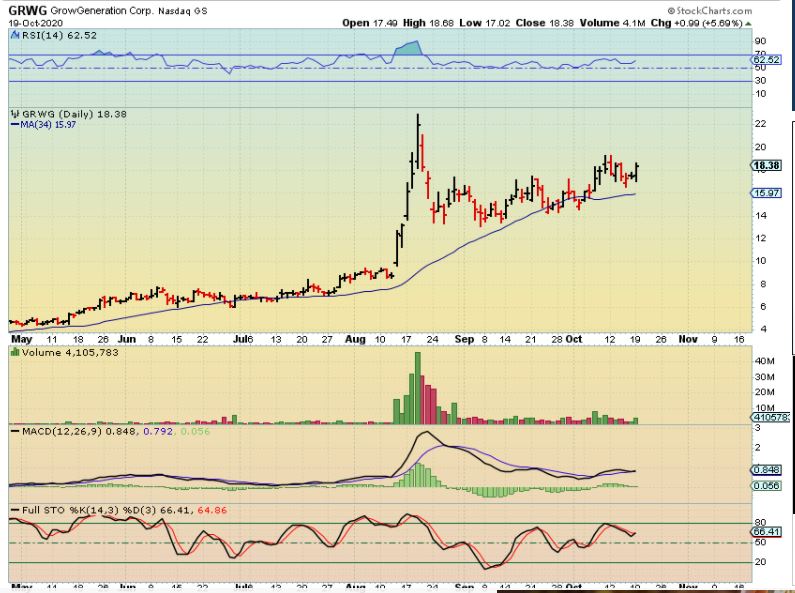Click the MACD histogram value 0.056 in legend

[x=195, y=431]
